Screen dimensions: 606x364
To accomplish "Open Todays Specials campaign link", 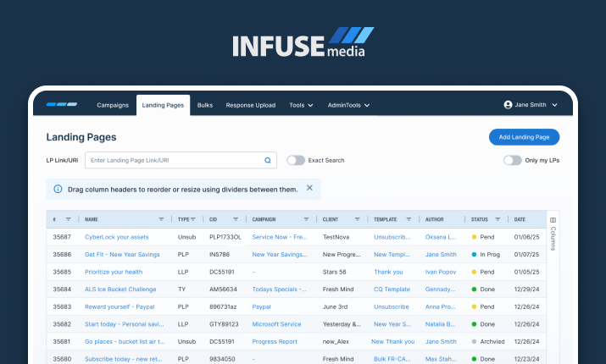I will point(279,290).
